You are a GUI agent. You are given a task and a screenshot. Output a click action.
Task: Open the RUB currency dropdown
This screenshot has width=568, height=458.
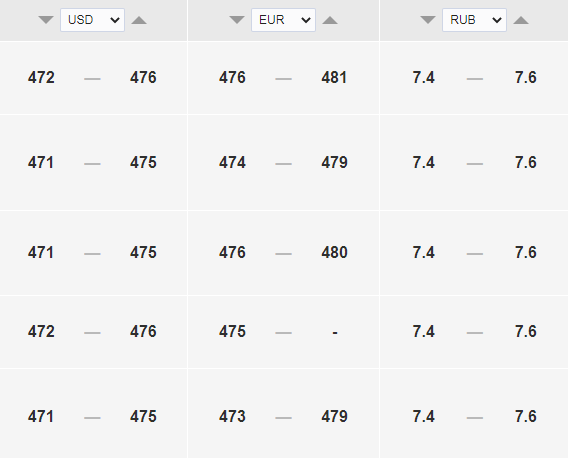pos(474,20)
